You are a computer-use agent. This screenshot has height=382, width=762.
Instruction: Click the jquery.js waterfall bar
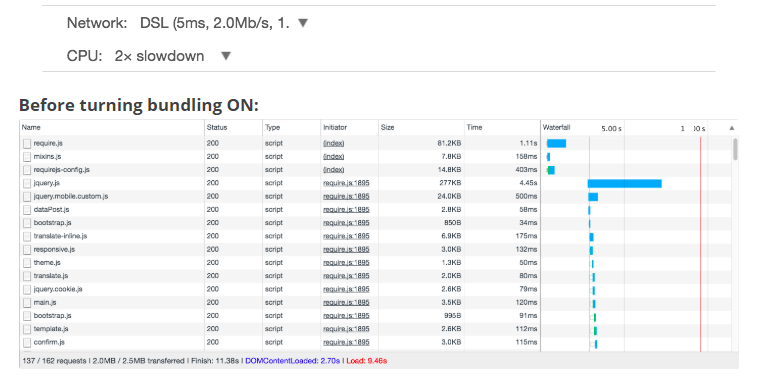pos(624,183)
